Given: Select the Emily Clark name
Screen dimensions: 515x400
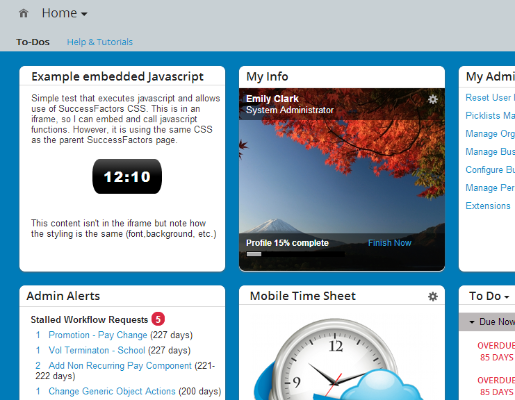Looking at the screenshot, I should tap(272, 99).
